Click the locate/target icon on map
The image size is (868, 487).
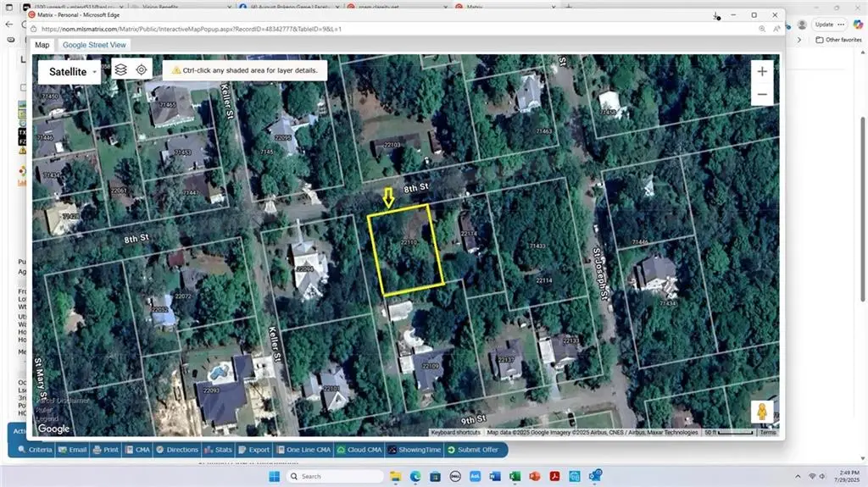tap(142, 69)
